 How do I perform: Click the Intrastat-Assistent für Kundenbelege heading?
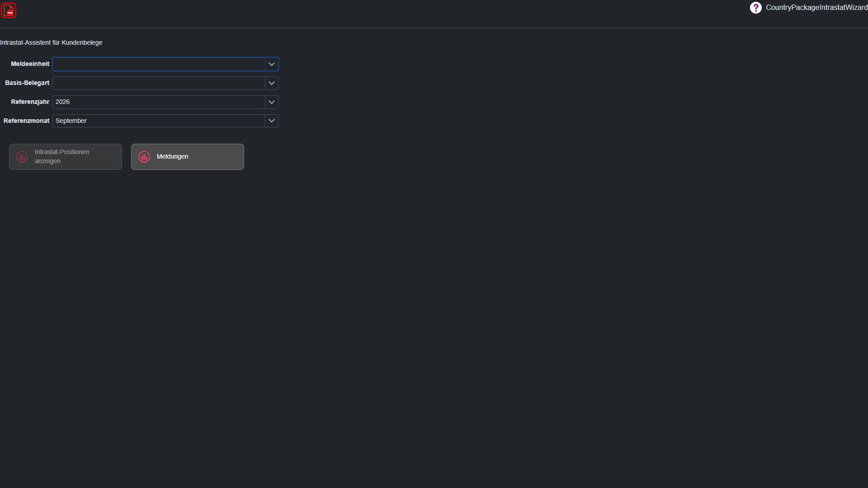coord(51,42)
